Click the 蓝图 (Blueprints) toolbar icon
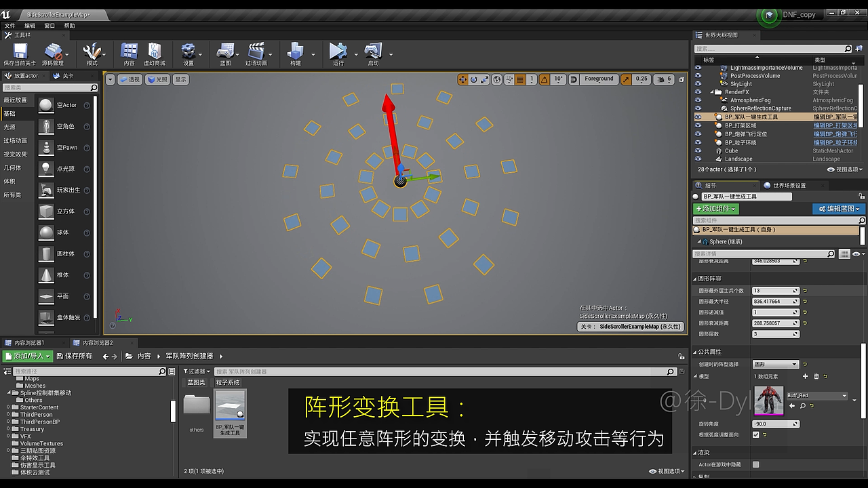The height and width of the screenshot is (488, 868). [x=226, y=54]
